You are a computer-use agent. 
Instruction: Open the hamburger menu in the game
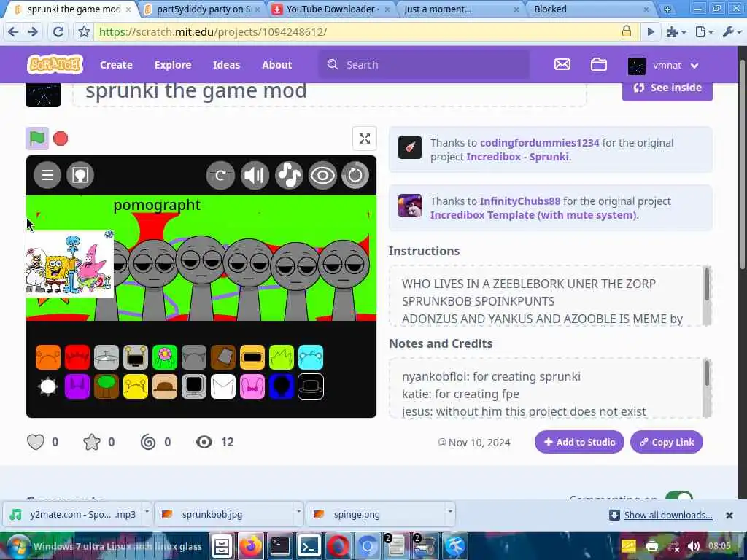[47, 175]
